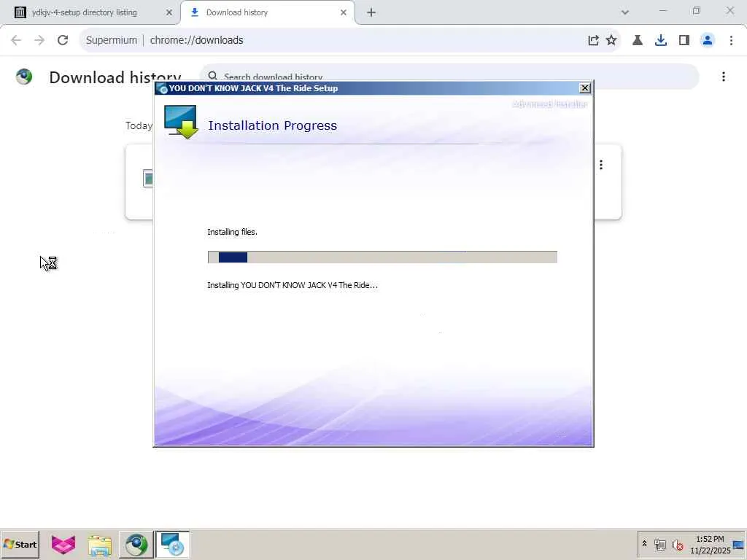Open the browser three-dot menu

[731, 40]
